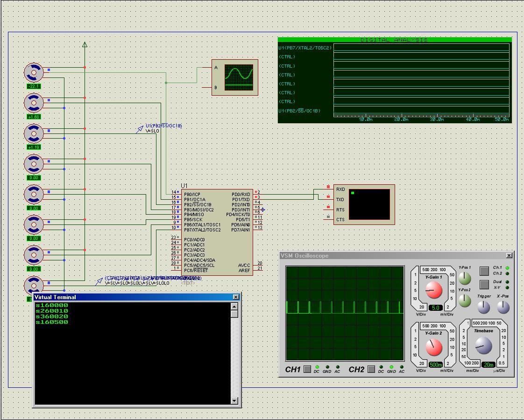Click the Trigger knob on oscilloscope

click(483, 307)
